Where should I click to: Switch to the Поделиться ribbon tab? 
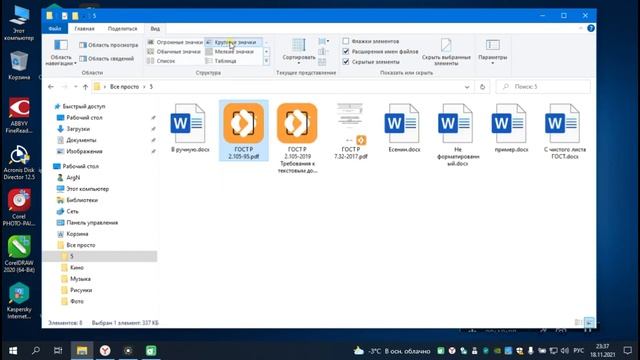122,29
